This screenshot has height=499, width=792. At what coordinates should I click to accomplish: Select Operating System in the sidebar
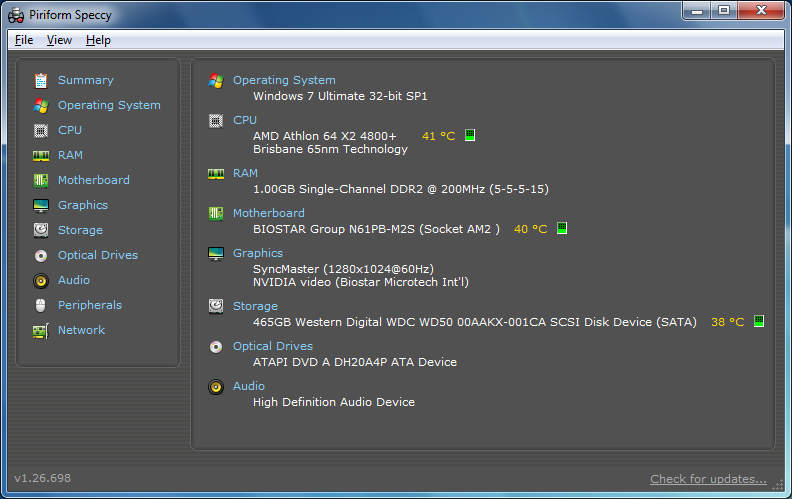(108, 105)
